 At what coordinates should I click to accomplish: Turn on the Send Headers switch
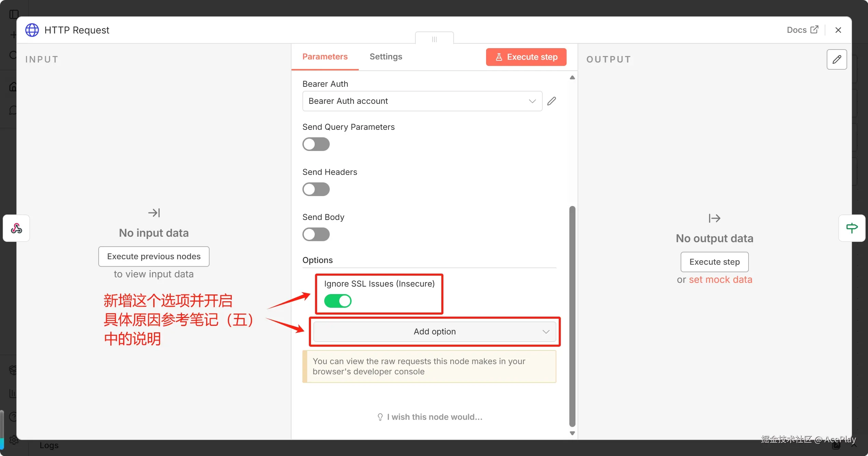pos(316,189)
